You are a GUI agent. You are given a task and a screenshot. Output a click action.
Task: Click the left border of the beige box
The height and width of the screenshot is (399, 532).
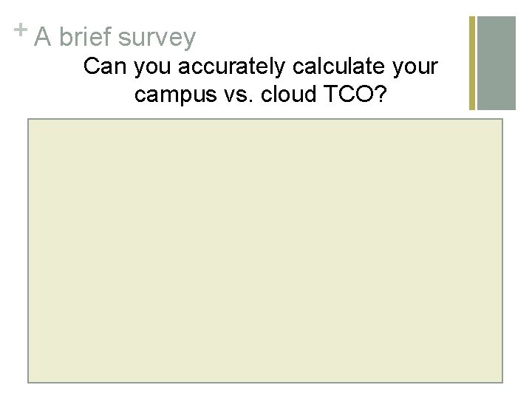click(28, 250)
